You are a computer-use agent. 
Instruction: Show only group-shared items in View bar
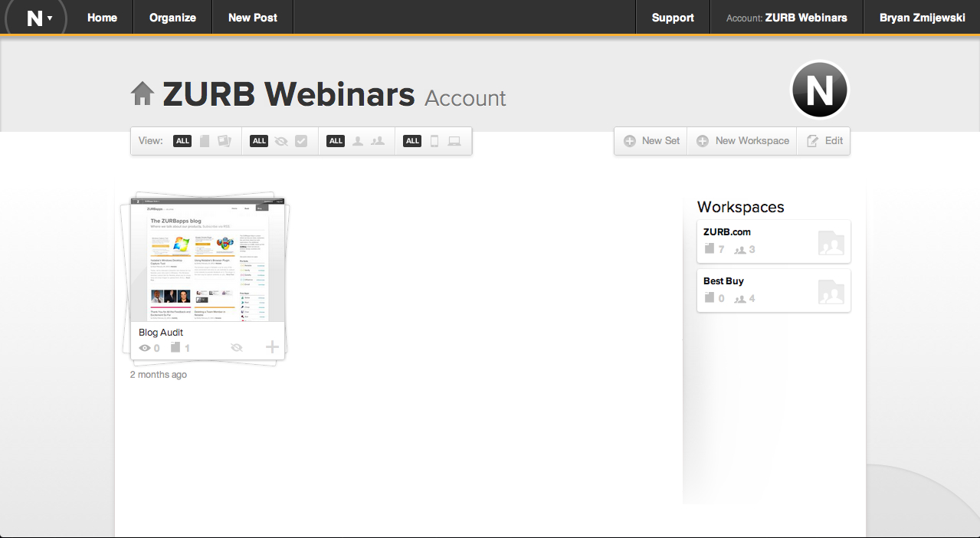(x=377, y=141)
